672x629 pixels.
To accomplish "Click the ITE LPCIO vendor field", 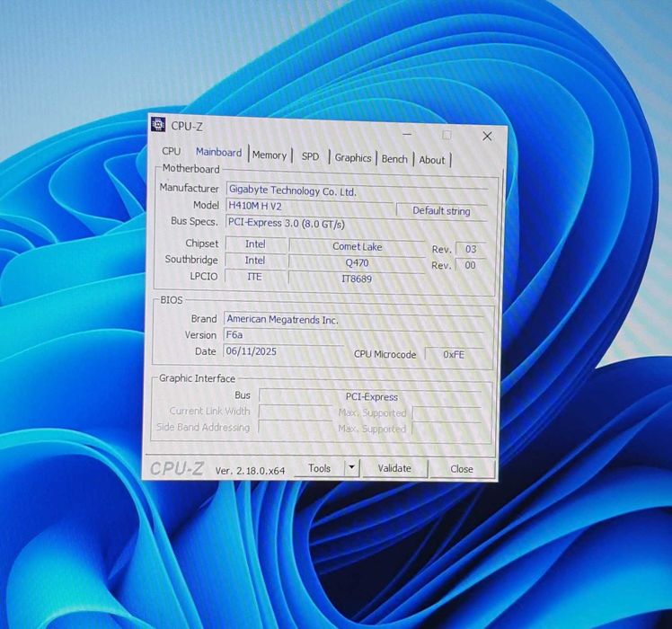I will click(x=254, y=277).
